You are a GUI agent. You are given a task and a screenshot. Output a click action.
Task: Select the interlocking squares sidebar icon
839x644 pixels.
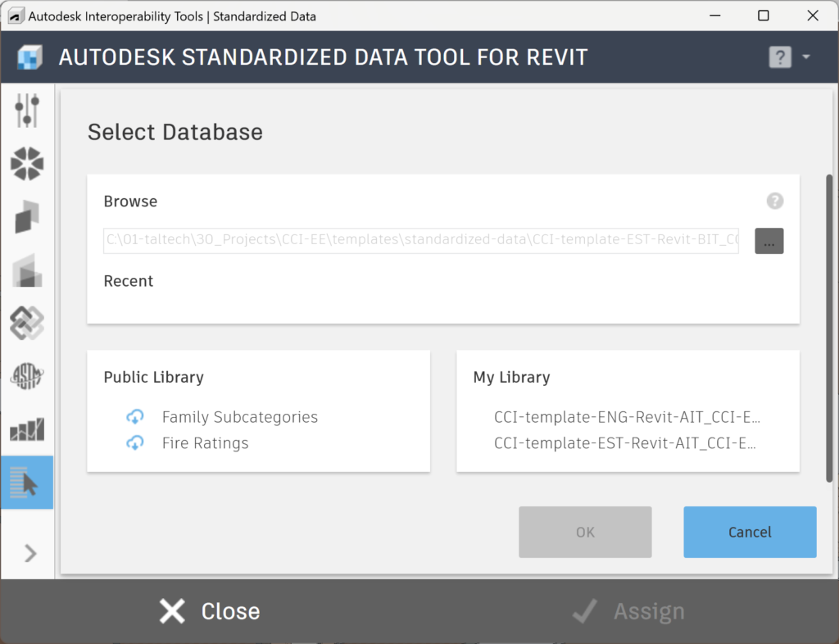[x=27, y=323]
